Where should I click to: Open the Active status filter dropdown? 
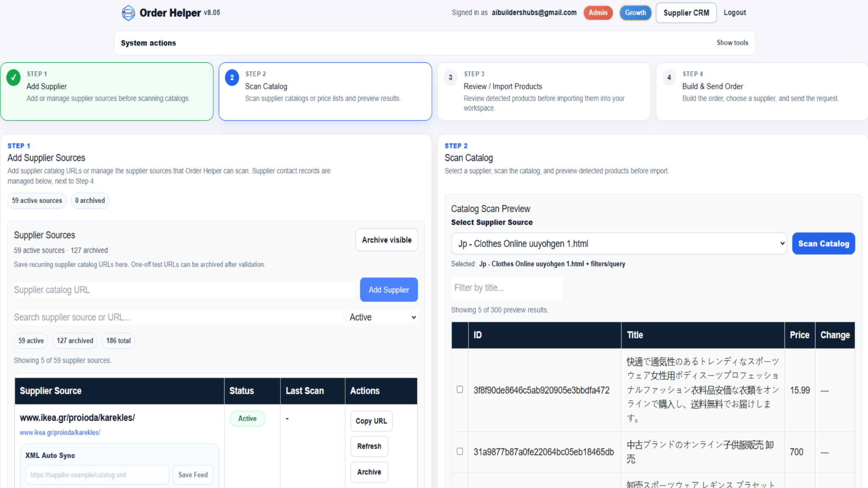383,317
